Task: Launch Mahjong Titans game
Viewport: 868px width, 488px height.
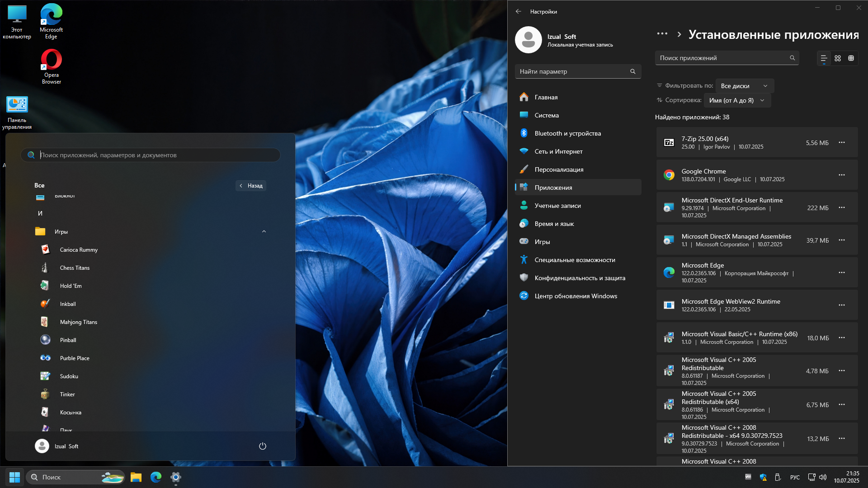Action: 151,322
